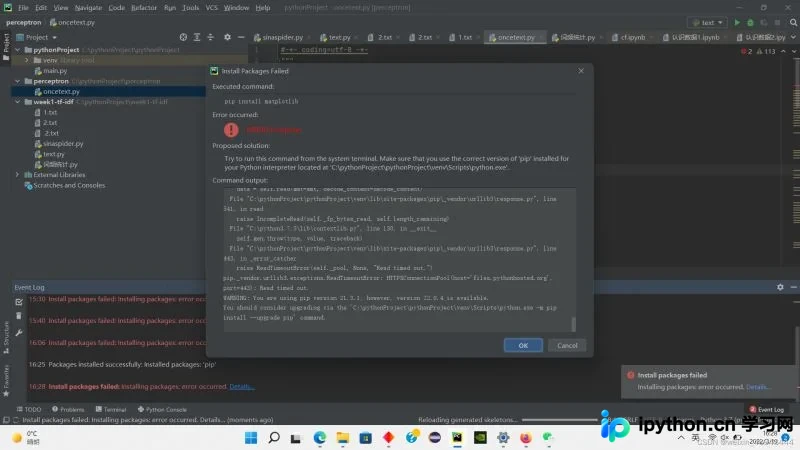Jump to previous highlighted error arrow
The width and height of the screenshot is (800, 450).
click(783, 51)
